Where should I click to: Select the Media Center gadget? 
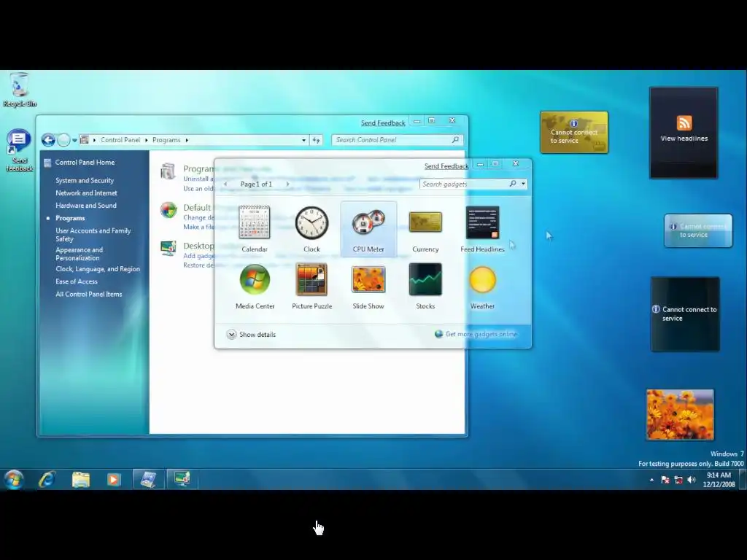255,286
